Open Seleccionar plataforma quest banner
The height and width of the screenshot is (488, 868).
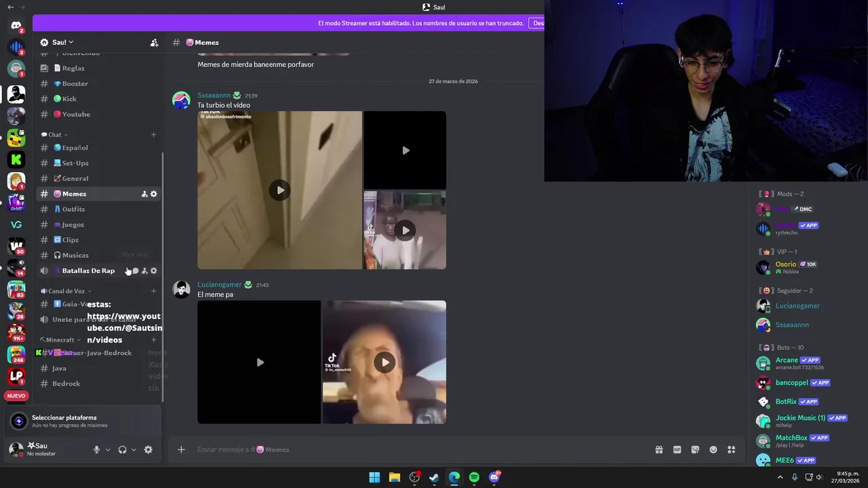[x=83, y=421]
